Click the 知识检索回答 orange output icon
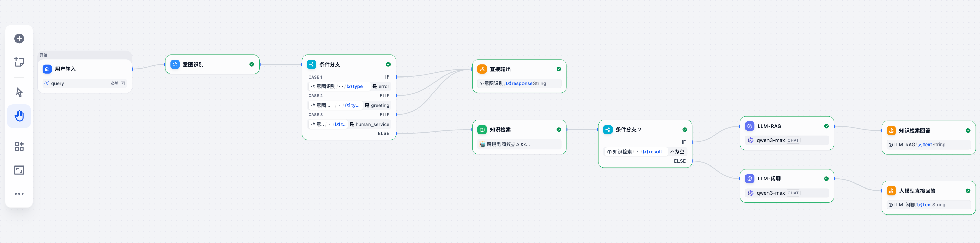 [x=891, y=130]
